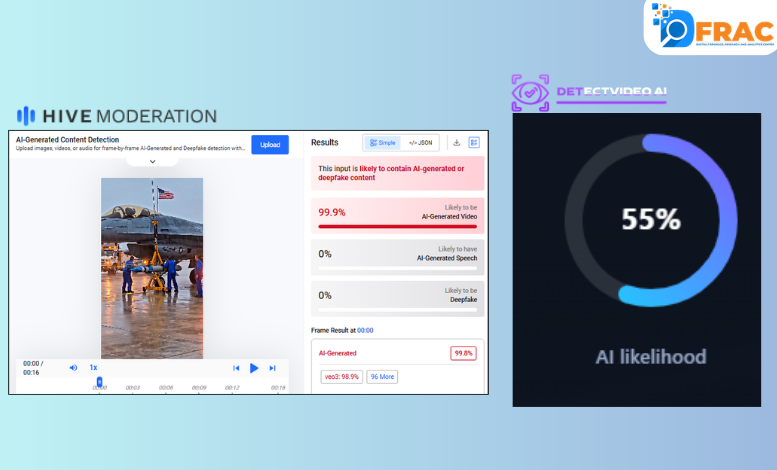Click the Hive Moderation logo
777x470 pixels.
click(x=117, y=116)
